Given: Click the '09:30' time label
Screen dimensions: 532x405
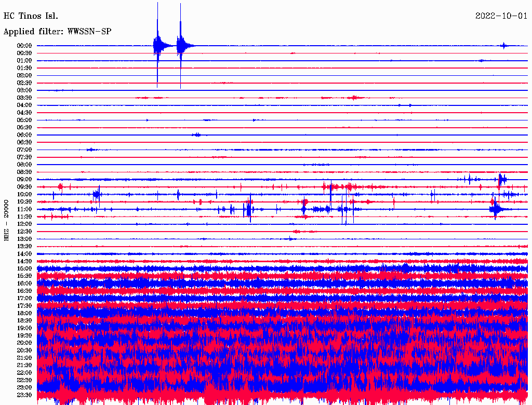Looking at the screenshot, I should point(24,187).
